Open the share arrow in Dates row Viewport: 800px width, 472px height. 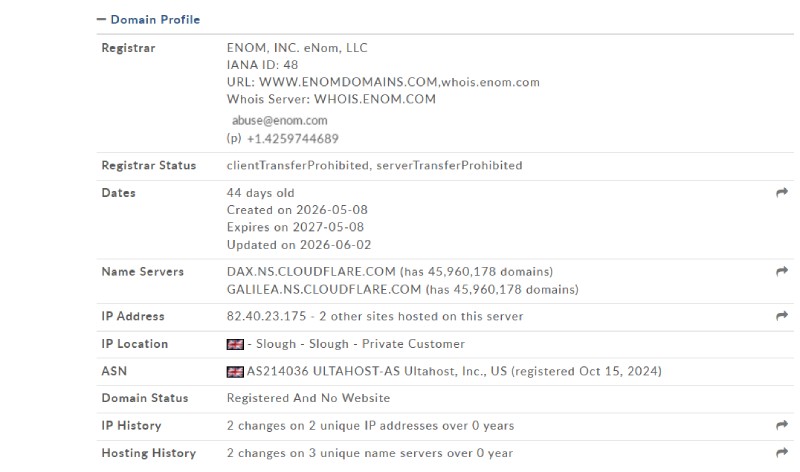coord(782,192)
